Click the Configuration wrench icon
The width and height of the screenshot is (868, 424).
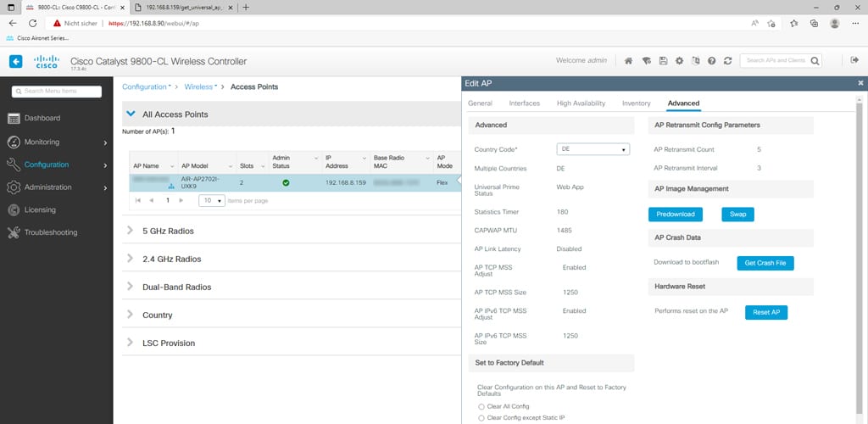(x=14, y=165)
